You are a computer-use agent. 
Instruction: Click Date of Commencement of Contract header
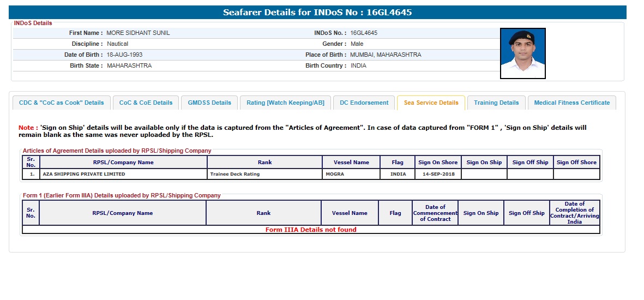tap(435, 213)
